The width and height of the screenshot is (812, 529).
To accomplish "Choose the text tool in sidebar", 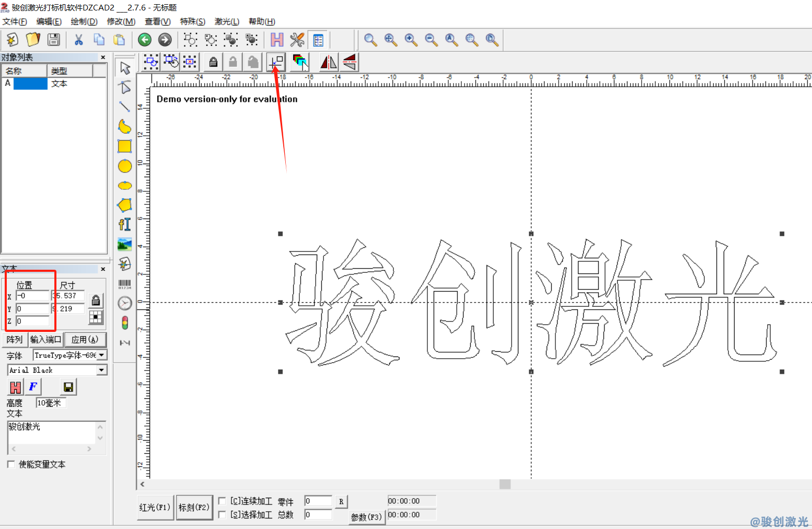I will (125, 224).
